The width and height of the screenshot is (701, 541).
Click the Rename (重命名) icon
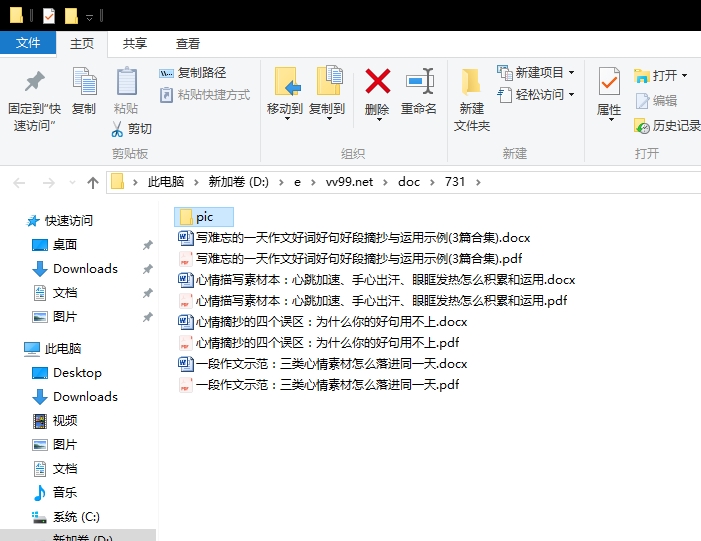click(419, 81)
